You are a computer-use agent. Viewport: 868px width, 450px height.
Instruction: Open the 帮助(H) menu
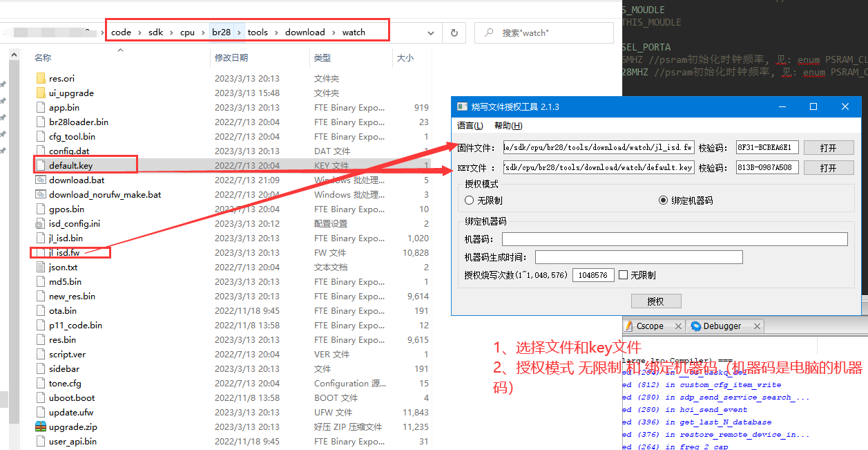click(508, 126)
